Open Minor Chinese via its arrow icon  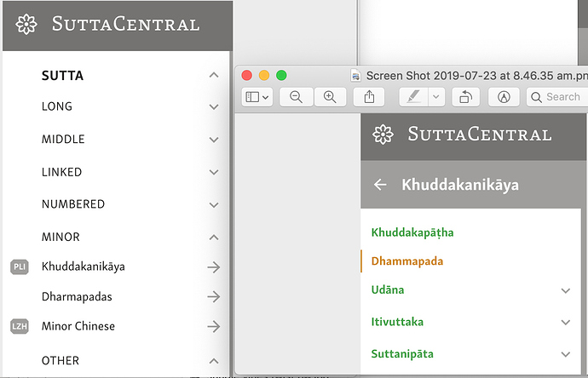coord(213,326)
